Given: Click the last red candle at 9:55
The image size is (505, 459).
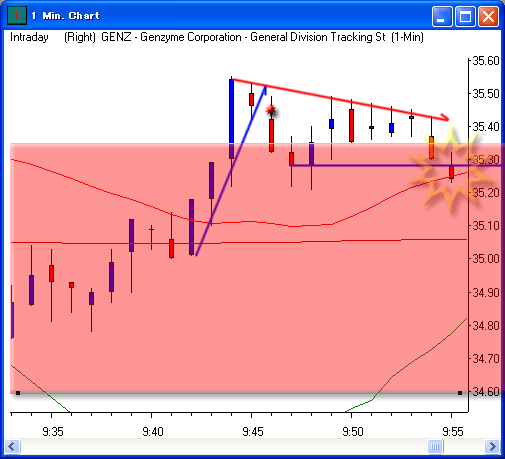Looking at the screenshot, I should [x=451, y=172].
